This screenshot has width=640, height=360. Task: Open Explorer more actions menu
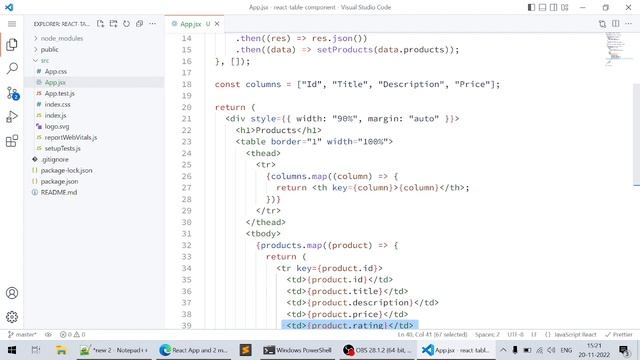(153, 24)
